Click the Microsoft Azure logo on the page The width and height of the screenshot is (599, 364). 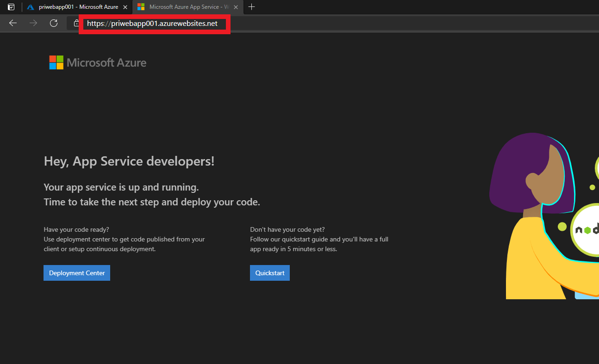(98, 62)
